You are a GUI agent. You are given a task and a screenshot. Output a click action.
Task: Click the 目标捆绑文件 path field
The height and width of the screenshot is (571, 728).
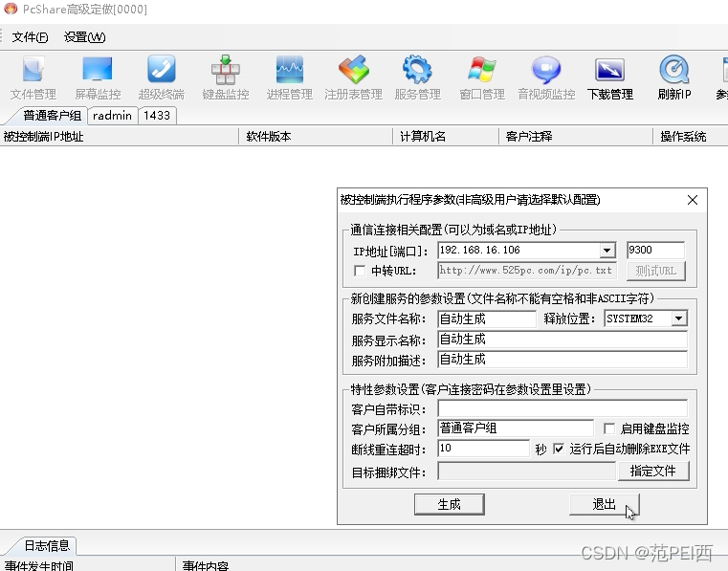tap(526, 472)
